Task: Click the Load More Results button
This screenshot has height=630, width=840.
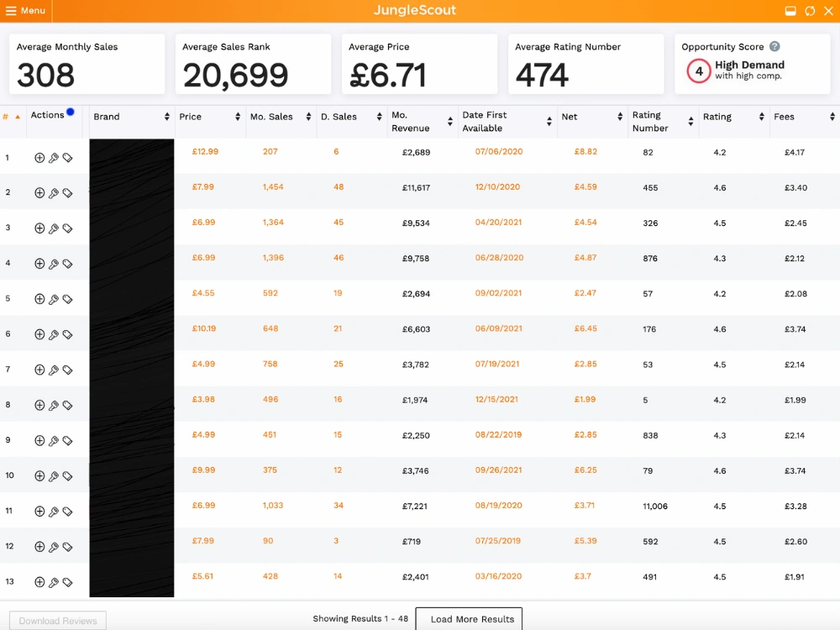Action: click(x=469, y=619)
